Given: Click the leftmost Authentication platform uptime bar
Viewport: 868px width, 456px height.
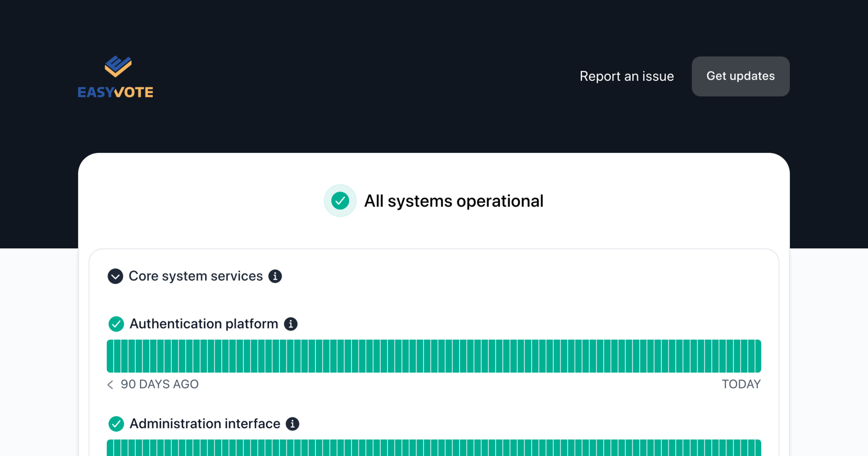Looking at the screenshot, I should (x=110, y=356).
